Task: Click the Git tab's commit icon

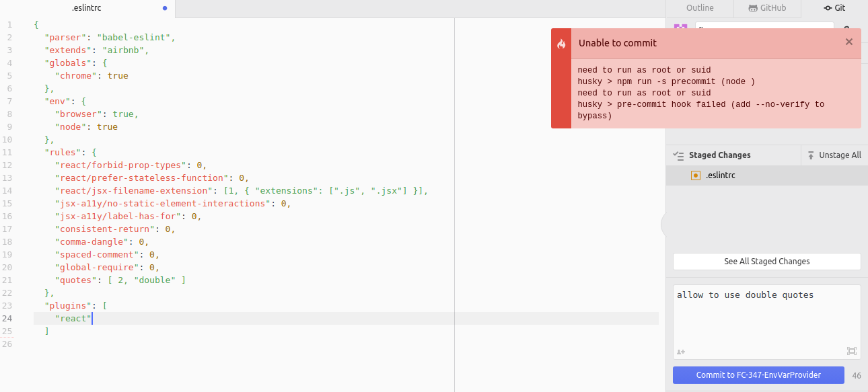Action: click(x=828, y=8)
